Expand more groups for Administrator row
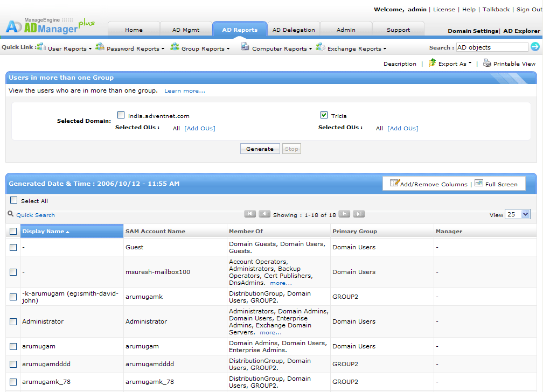 (x=271, y=333)
